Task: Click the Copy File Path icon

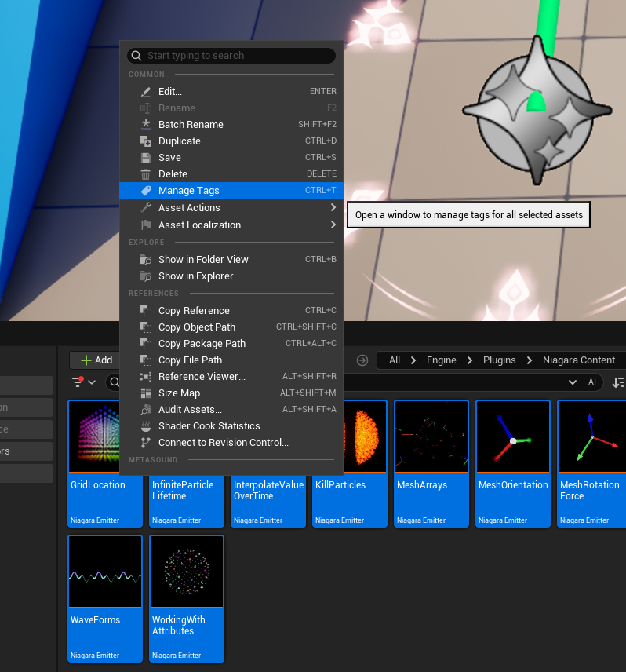Action: pos(146,360)
